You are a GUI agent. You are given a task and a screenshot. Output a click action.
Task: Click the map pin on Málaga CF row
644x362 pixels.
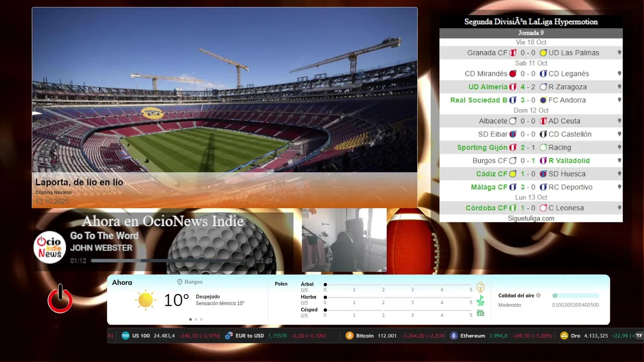point(619,187)
